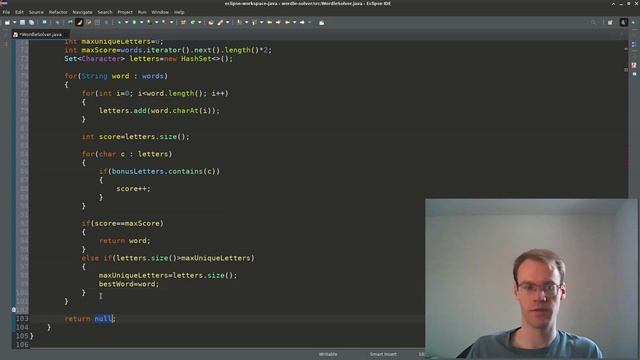Click the Save icon in toolbar
The image size is (640, 360).
[22, 22]
